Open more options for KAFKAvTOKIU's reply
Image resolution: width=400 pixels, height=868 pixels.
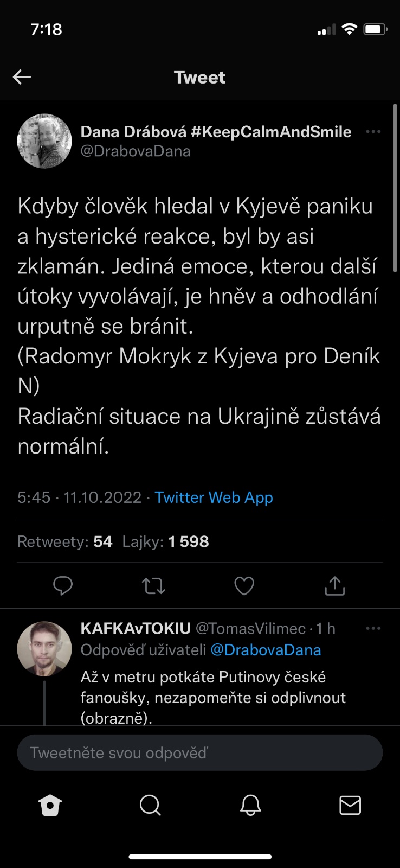point(373,628)
